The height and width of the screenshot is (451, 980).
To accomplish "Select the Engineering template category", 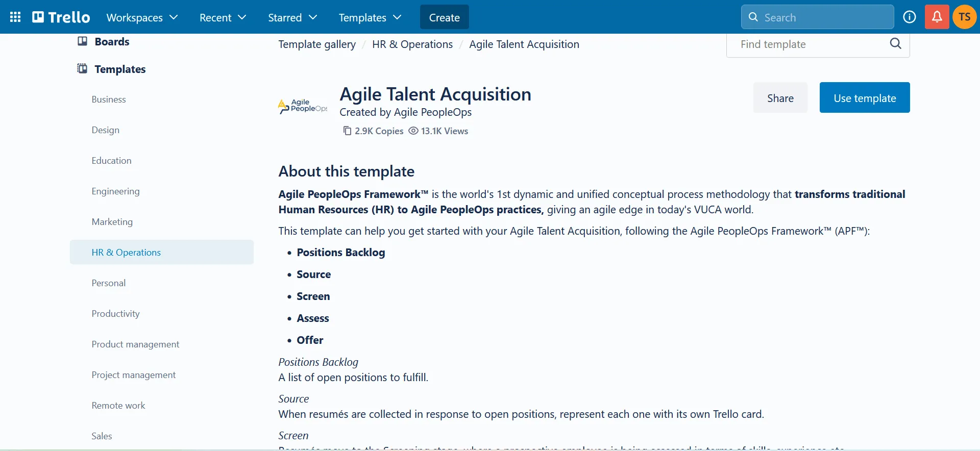I will tap(115, 191).
